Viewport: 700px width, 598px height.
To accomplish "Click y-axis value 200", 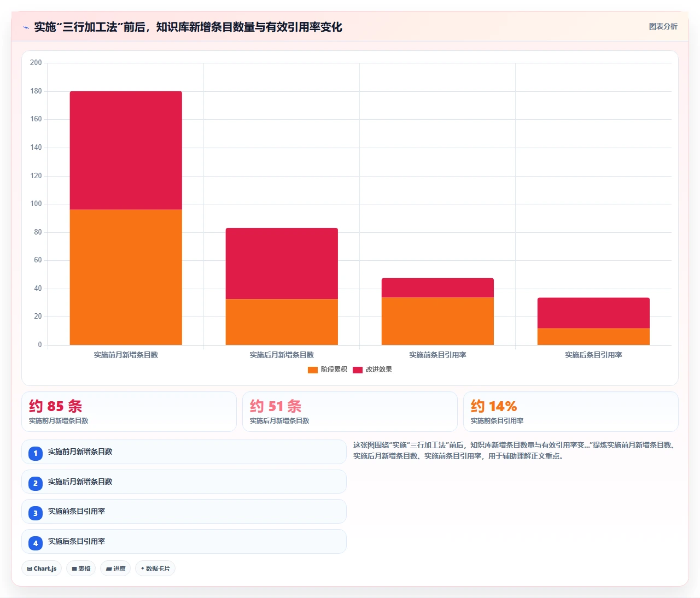I will [36, 63].
